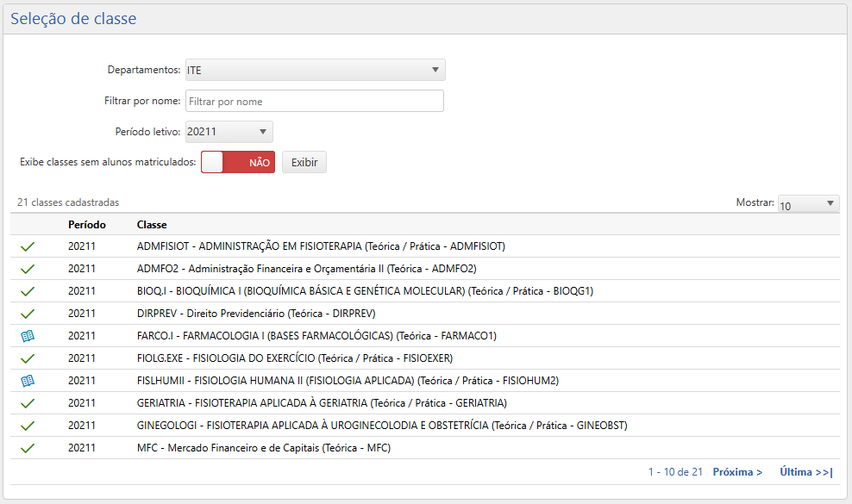Click period 20211 cell in the DIRPREV row
Screen dimensions: 852x504
click(82, 314)
